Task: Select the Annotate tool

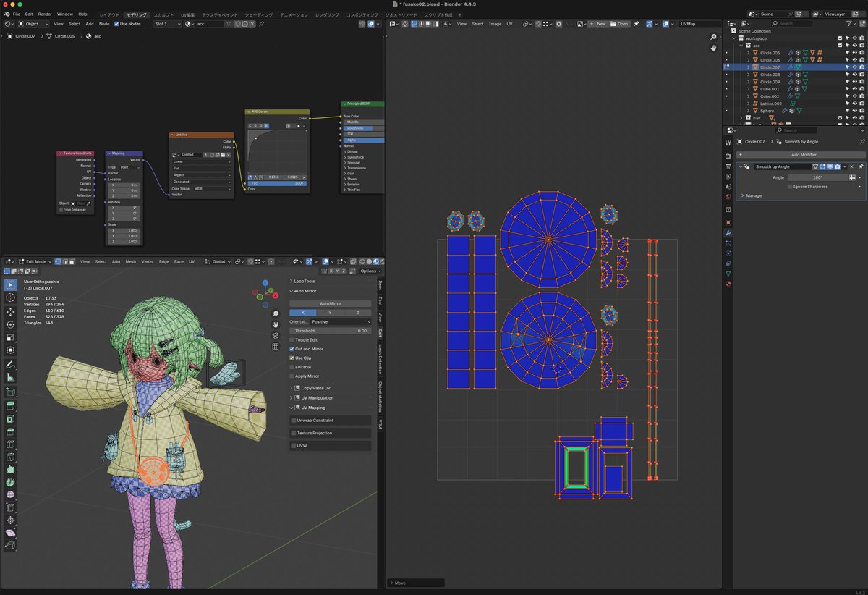Action: pyautogui.click(x=10, y=365)
